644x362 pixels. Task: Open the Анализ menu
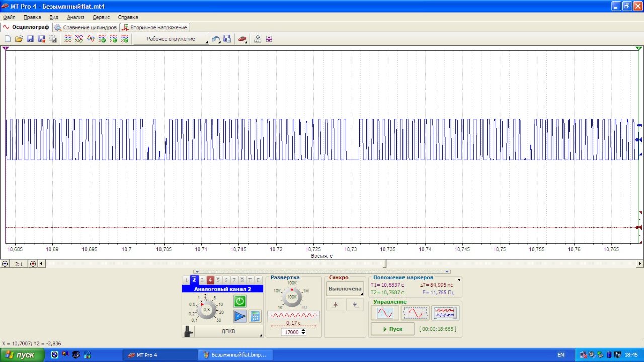coord(75,17)
